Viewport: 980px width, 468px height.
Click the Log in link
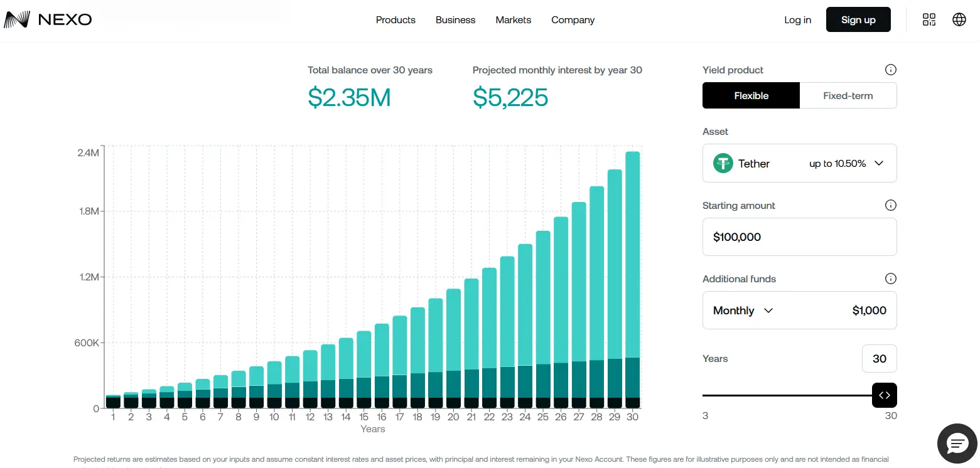798,20
